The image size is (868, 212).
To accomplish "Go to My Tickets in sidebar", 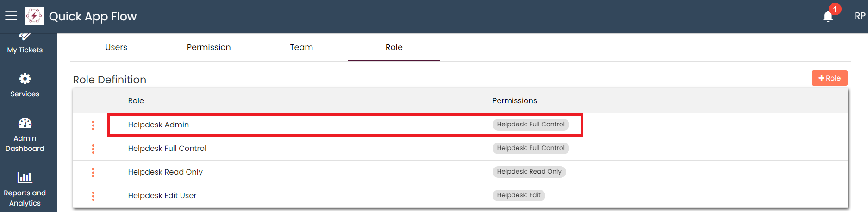I will point(25,50).
